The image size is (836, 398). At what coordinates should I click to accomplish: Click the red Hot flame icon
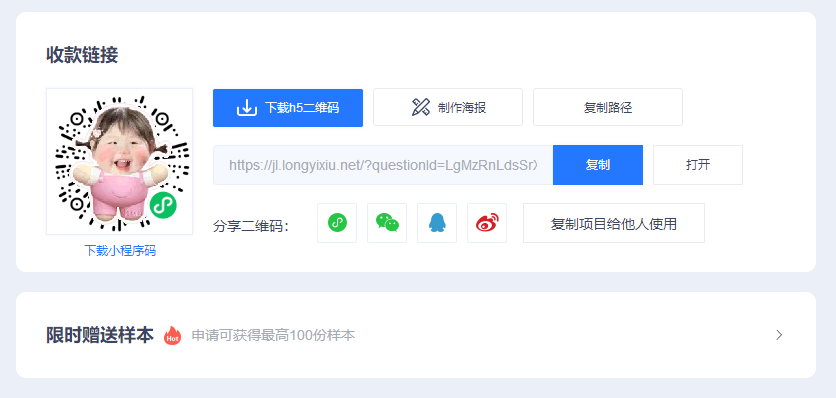(x=172, y=335)
